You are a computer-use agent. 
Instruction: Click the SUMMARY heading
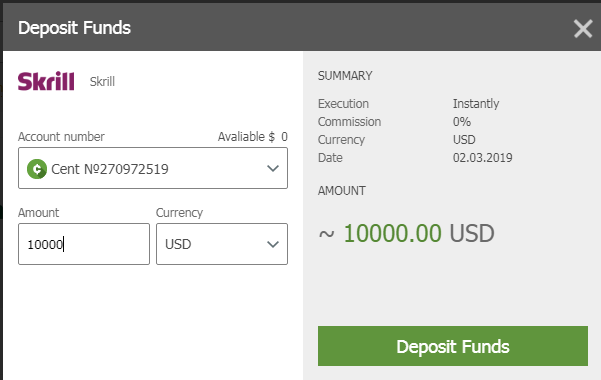345,76
